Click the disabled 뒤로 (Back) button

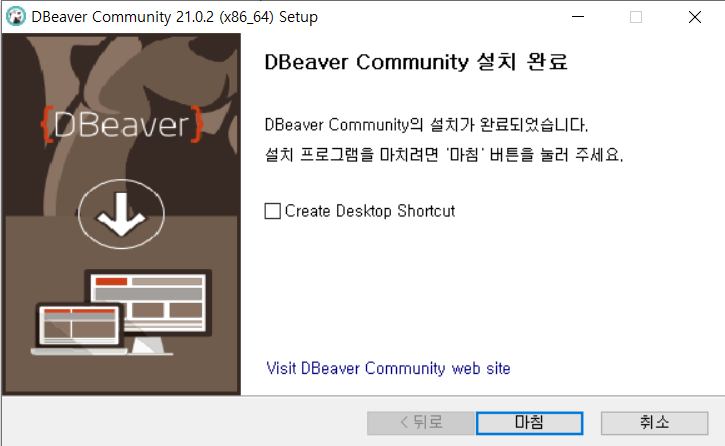pos(421,423)
